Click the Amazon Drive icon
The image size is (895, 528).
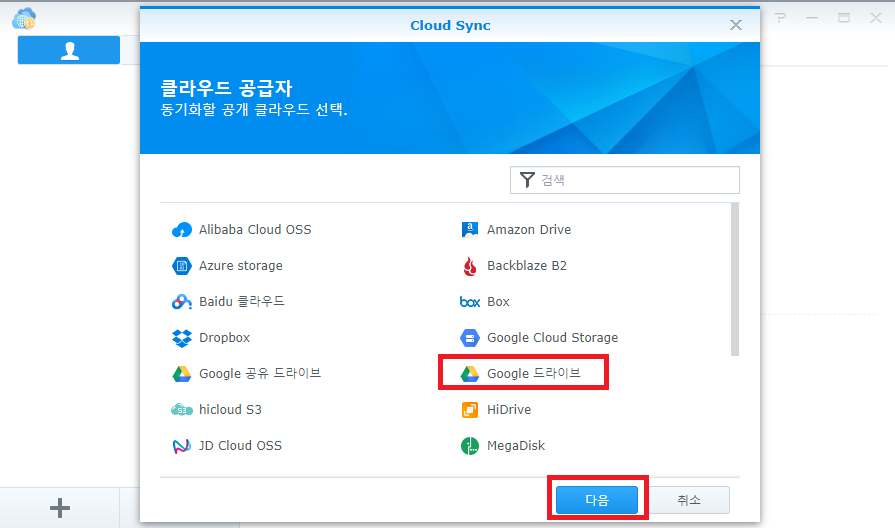[470, 229]
